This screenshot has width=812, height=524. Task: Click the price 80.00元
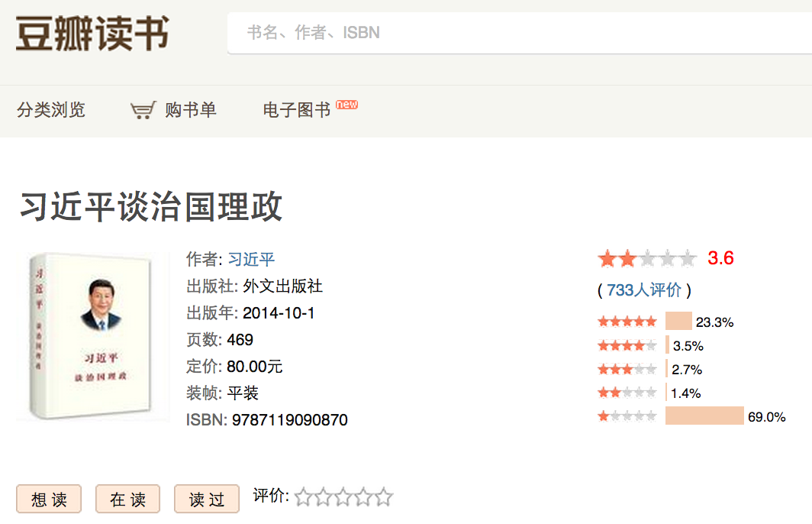pos(255,367)
